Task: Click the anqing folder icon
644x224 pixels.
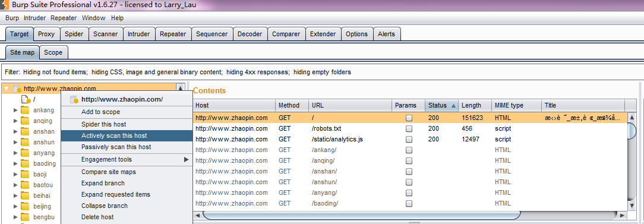Action: click(26, 121)
